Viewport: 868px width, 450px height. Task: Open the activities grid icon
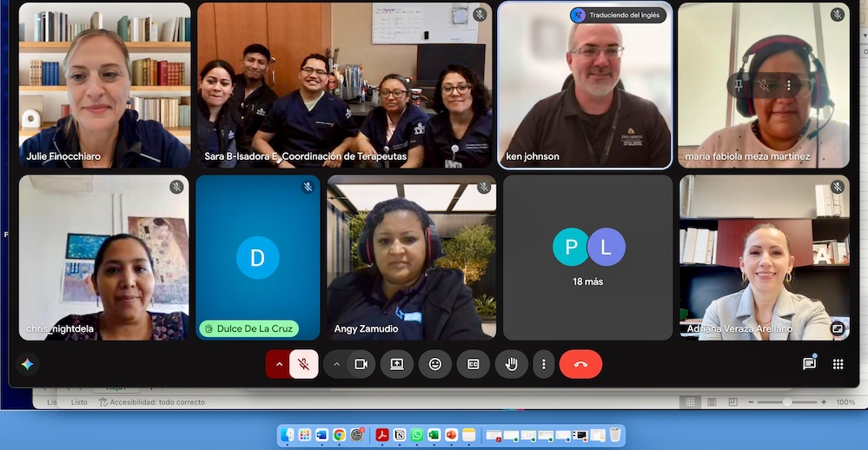pyautogui.click(x=838, y=364)
